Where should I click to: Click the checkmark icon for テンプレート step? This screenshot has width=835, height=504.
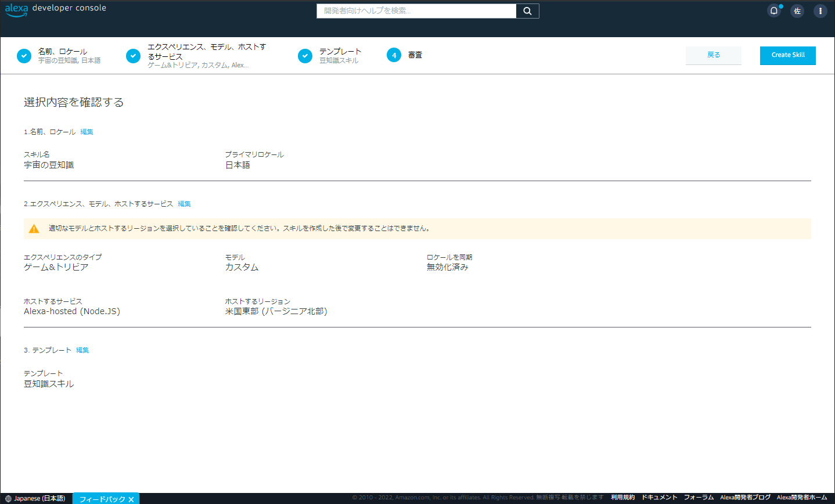tap(305, 56)
